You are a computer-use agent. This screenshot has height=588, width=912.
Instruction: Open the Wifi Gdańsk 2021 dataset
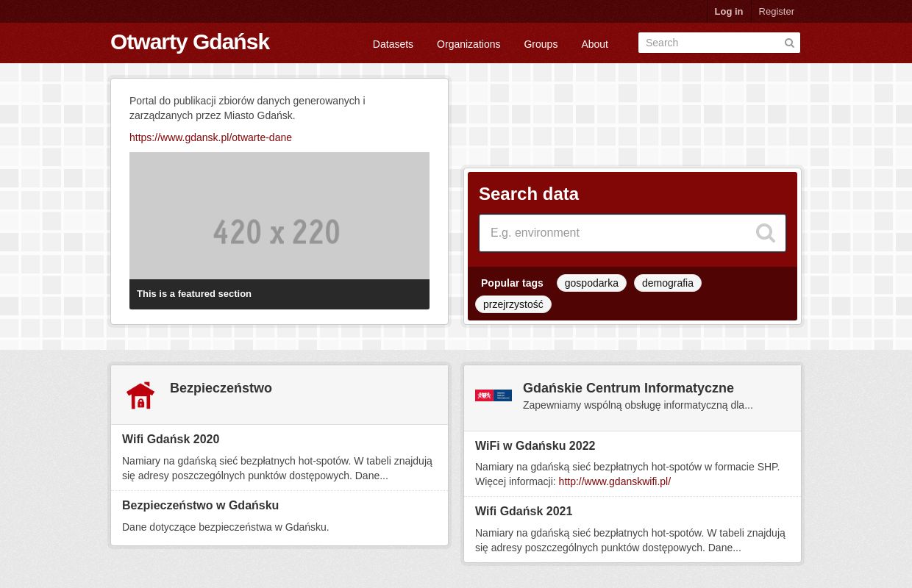point(524,512)
